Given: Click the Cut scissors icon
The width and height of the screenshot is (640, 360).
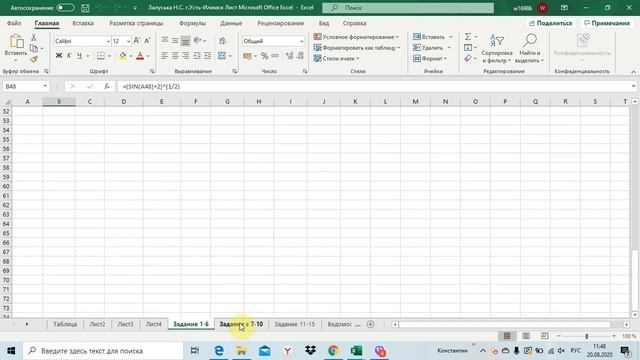Looking at the screenshot, I should [x=34, y=38].
